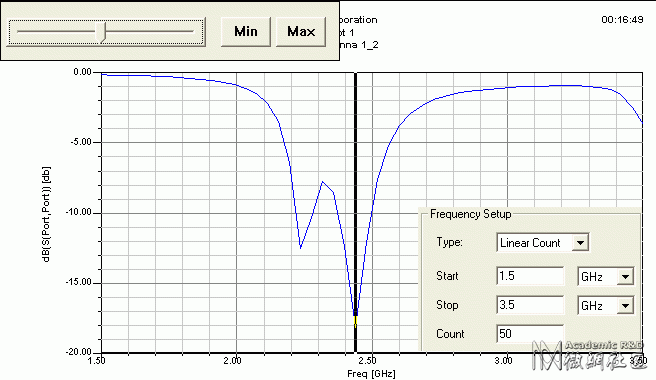Screen dimensions: 656x380
Task: Click the Min button
Action: (x=246, y=31)
